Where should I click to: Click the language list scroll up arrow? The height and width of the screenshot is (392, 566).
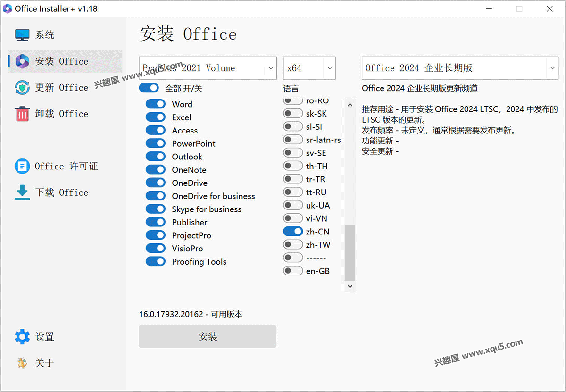point(350,105)
